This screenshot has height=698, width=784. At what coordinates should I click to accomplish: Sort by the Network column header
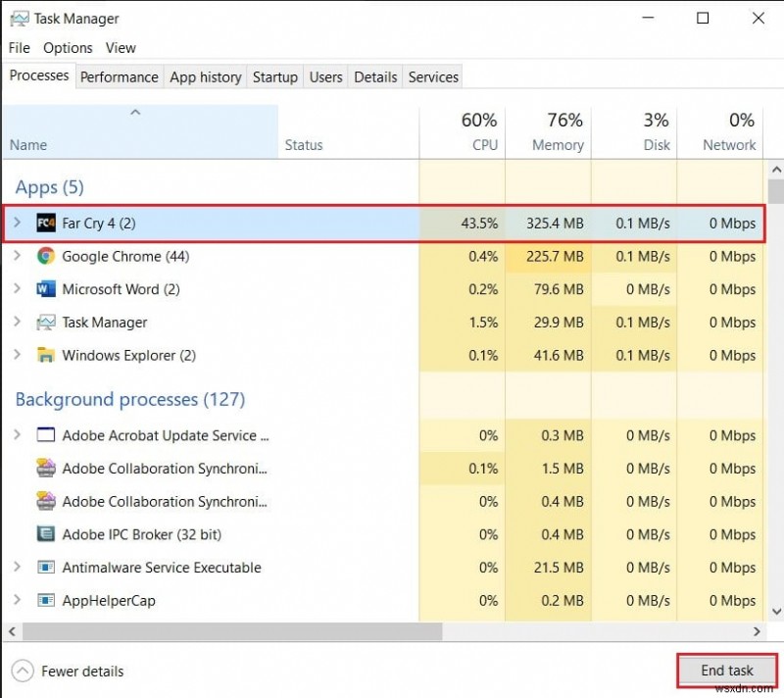click(728, 132)
